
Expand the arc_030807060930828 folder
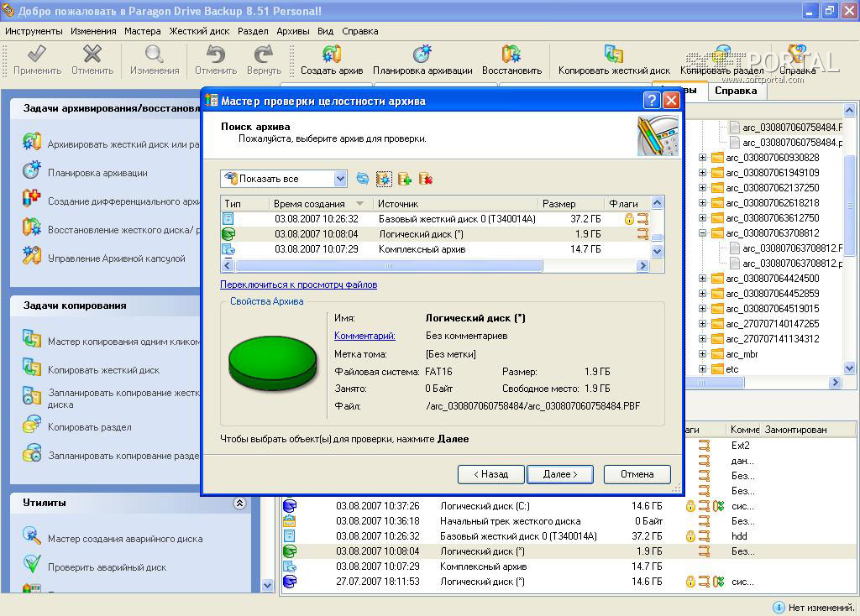[702, 157]
